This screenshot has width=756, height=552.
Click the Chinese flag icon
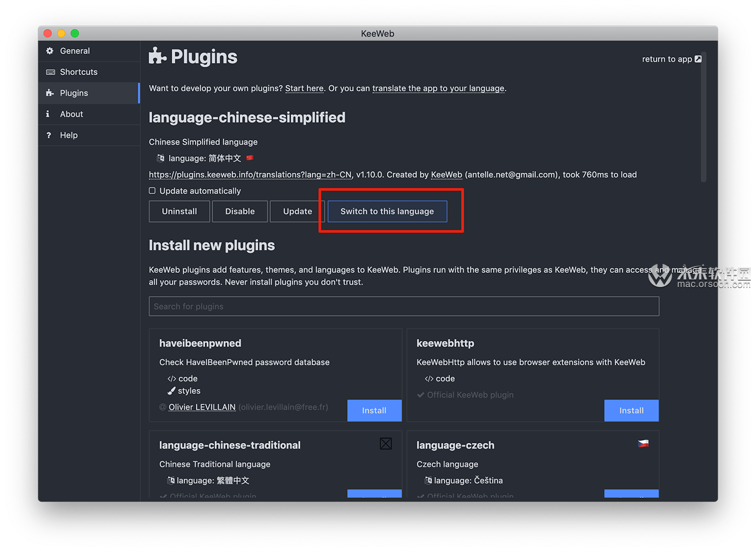(250, 157)
